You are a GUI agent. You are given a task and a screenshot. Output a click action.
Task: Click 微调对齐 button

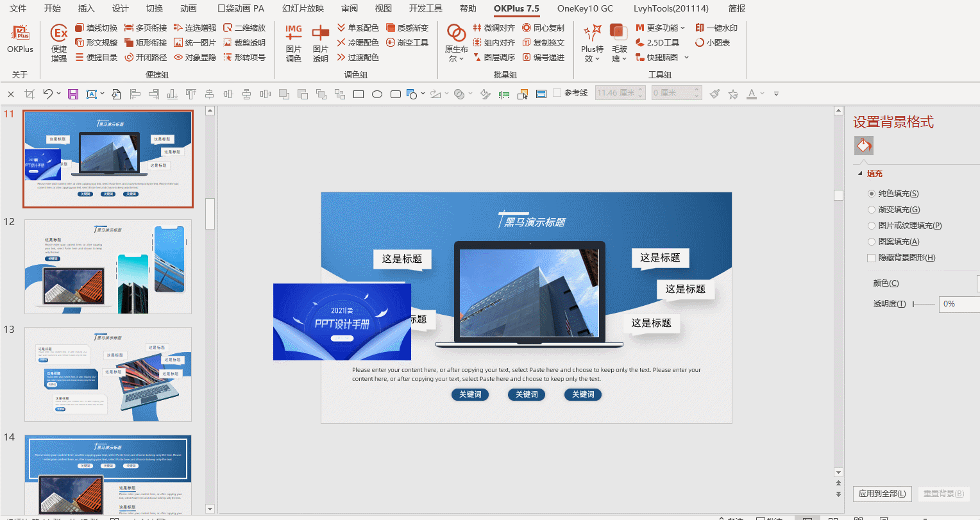click(x=494, y=28)
